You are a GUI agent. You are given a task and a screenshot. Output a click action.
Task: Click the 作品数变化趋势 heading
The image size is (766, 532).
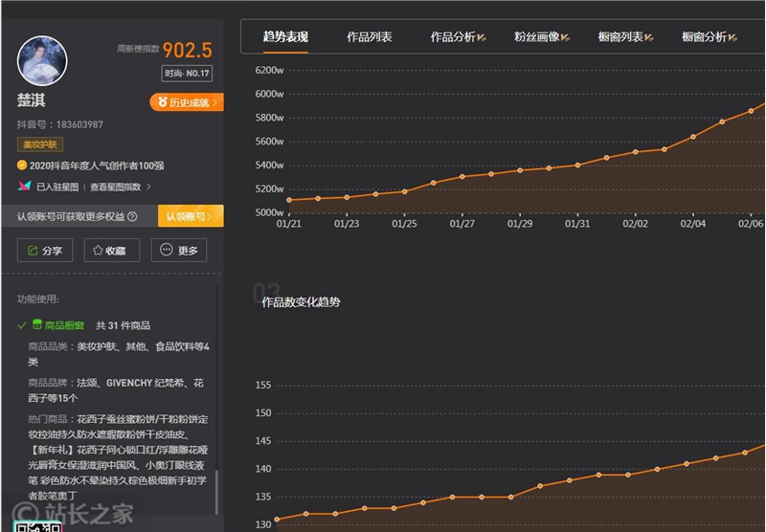[301, 302]
